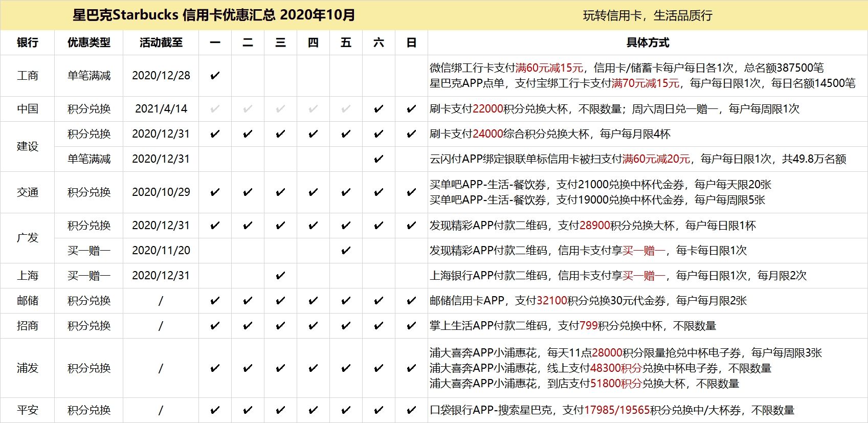The width and height of the screenshot is (868, 423).
Task: Click 买一赠一 in the 广发 row
Action: (x=89, y=251)
